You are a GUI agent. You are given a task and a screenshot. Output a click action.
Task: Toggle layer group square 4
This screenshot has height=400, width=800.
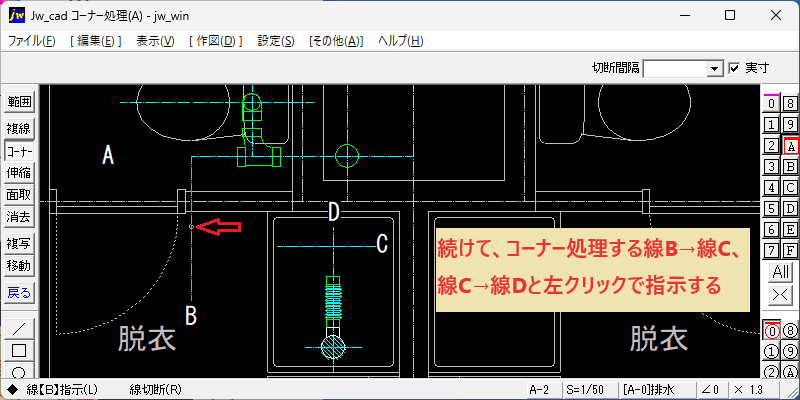click(x=771, y=188)
